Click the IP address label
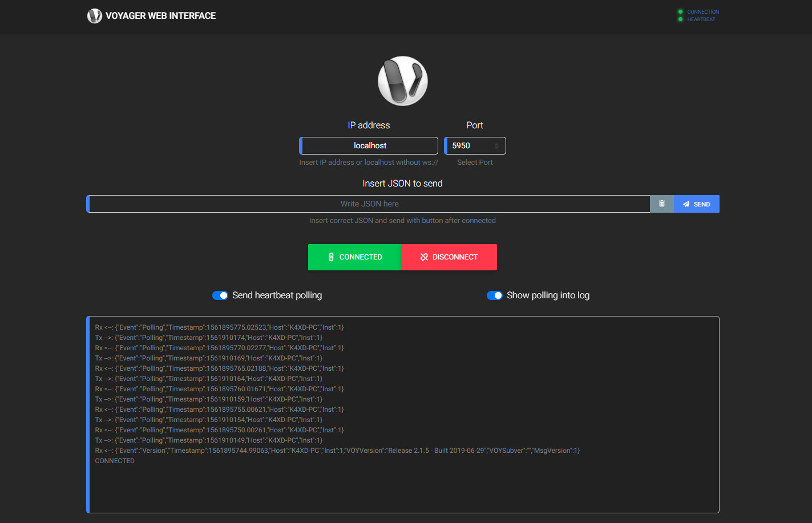812x523 pixels. tap(369, 125)
